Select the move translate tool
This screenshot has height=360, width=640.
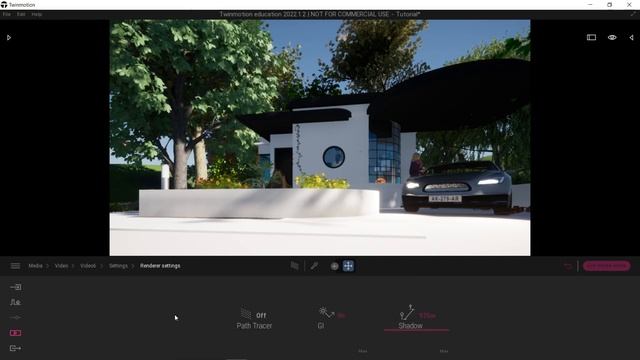pyautogui.click(x=348, y=266)
